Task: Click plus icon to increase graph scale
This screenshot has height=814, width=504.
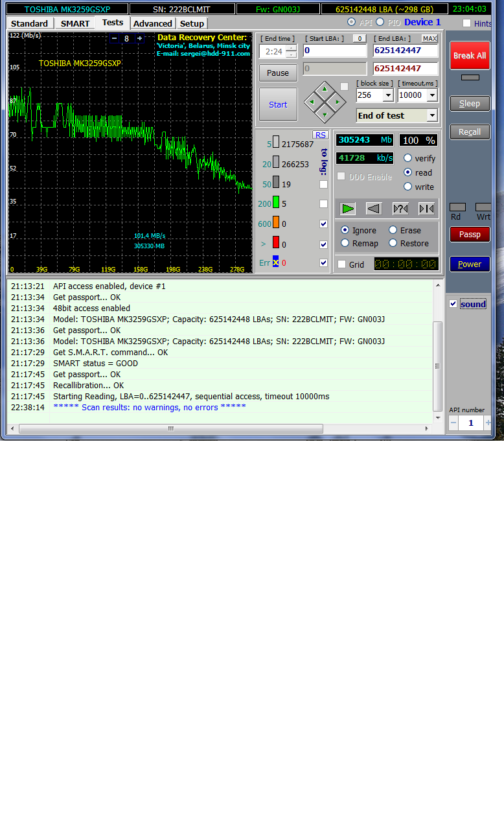Action: click(x=139, y=38)
